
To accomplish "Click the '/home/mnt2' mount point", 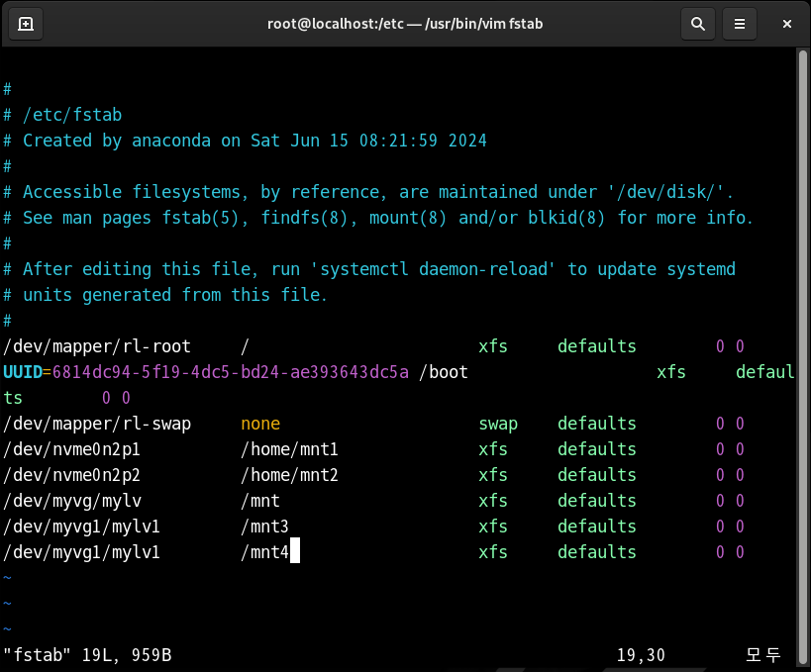I will [x=289, y=475].
